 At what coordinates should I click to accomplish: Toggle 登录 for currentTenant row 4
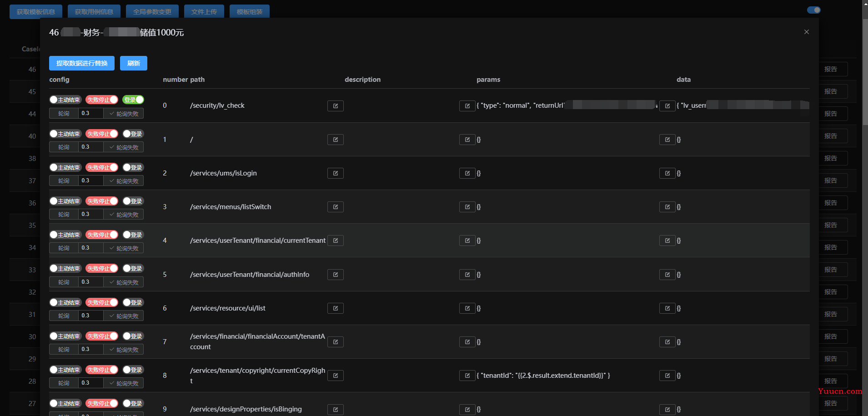point(133,235)
